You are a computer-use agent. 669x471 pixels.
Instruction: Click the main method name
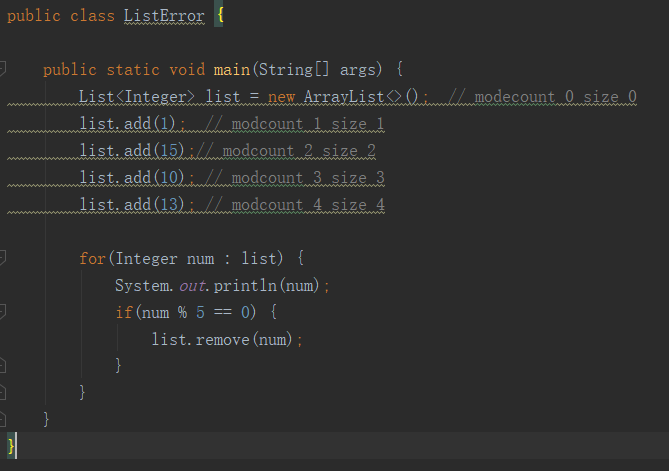pos(232,70)
